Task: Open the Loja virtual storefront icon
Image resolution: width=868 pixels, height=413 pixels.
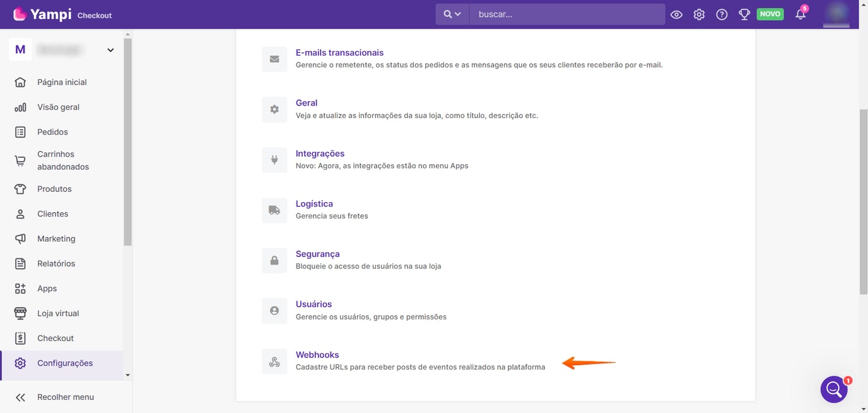Action: point(20,313)
